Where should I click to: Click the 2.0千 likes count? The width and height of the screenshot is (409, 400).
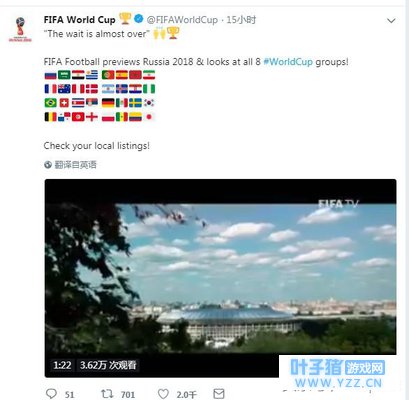point(187,395)
